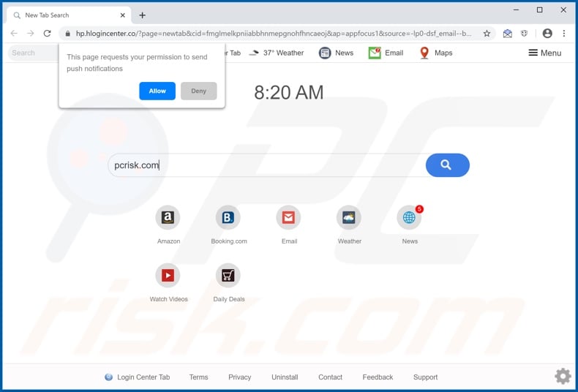The height and width of the screenshot is (392, 578).
Task: Open the Login Center Tab footer link
Action: coord(138,377)
